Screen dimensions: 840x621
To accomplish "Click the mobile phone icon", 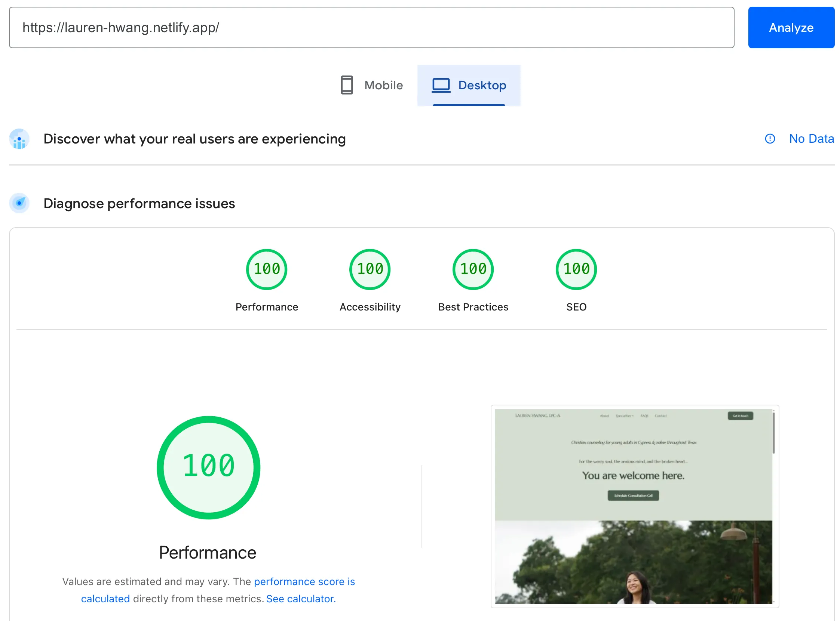I will [x=346, y=85].
